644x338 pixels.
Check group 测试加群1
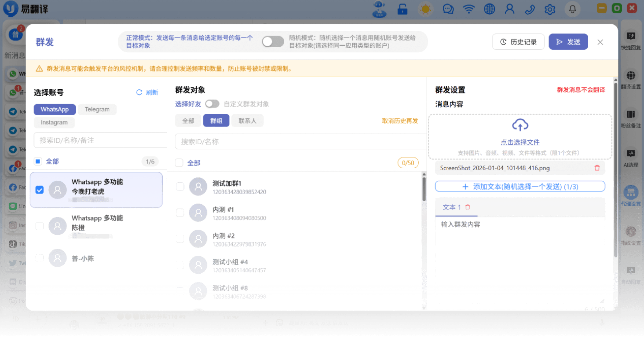click(180, 187)
